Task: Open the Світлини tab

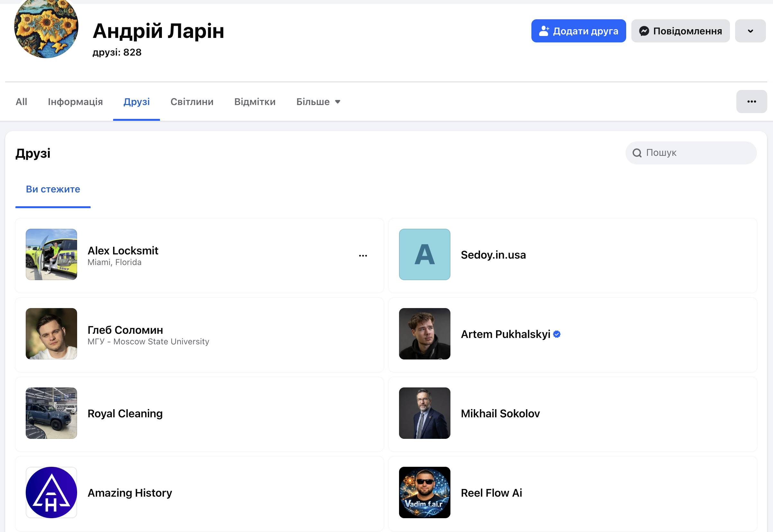Action: 192,102
